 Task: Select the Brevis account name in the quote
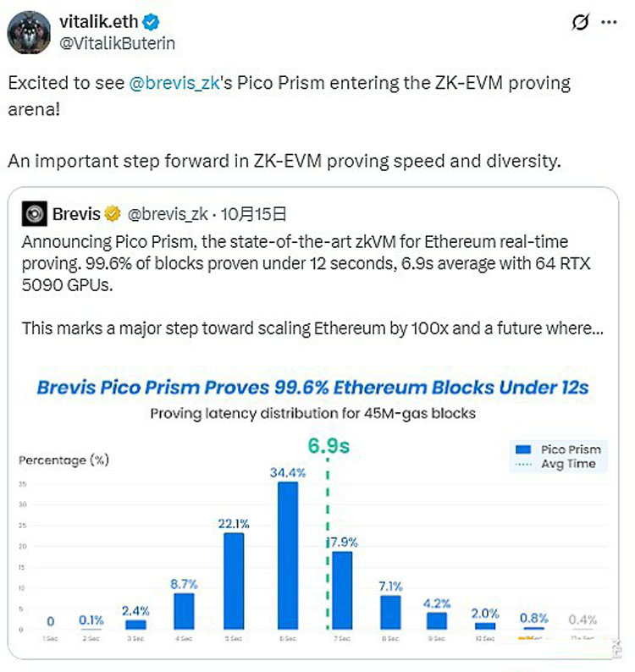pos(75,214)
